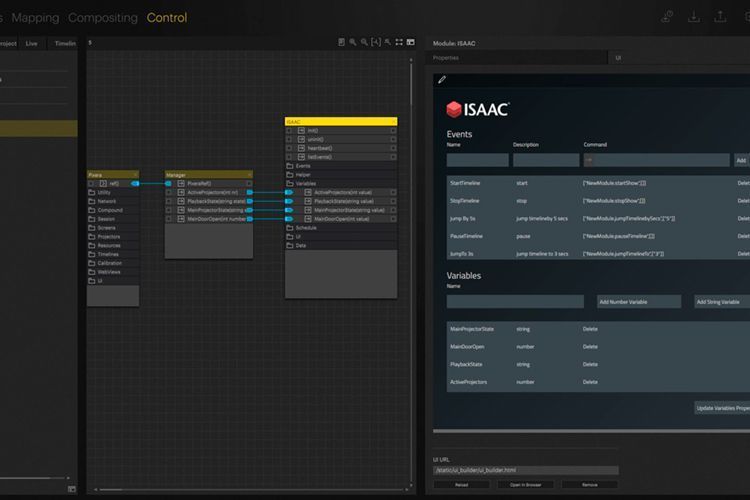Click the fit-to-screen expand icon
Image resolution: width=750 pixels, height=500 pixels.
coord(399,42)
